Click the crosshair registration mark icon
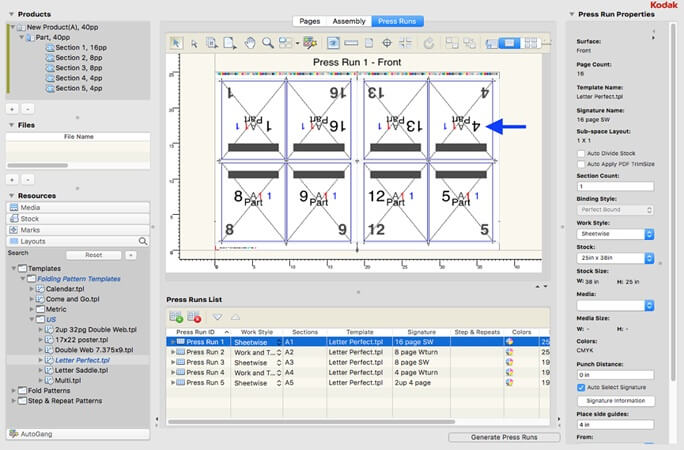 (x=387, y=43)
